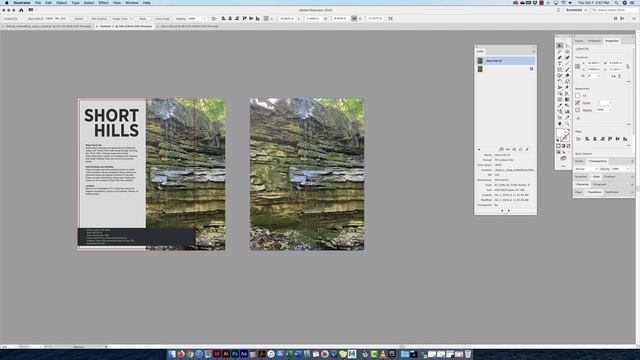Select the Gradient tool

[567, 99]
